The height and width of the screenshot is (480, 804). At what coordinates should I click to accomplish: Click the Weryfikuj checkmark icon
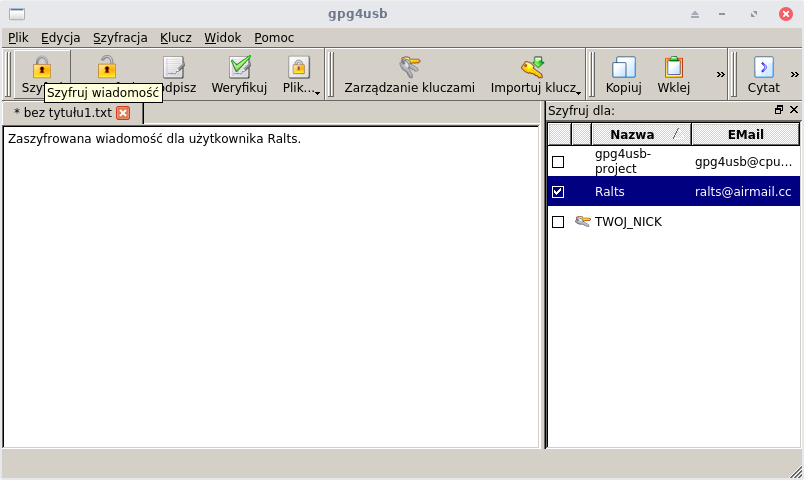click(239, 67)
